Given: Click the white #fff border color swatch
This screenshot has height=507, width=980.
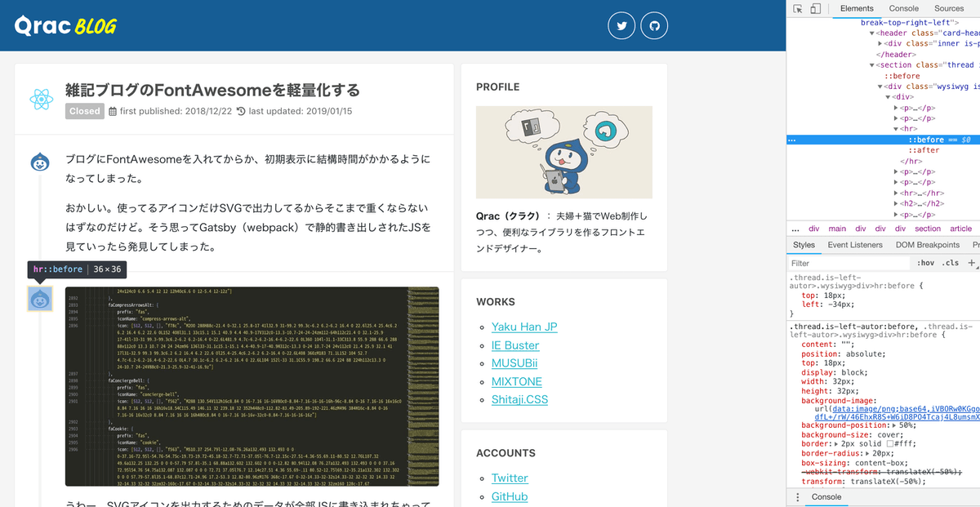Looking at the screenshot, I should pyautogui.click(x=890, y=443).
